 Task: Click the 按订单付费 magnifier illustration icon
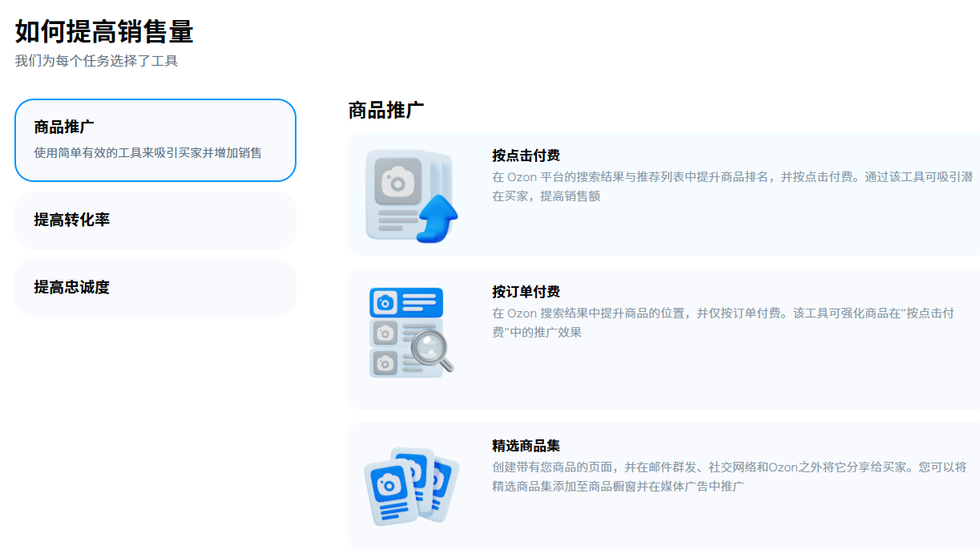coord(412,332)
